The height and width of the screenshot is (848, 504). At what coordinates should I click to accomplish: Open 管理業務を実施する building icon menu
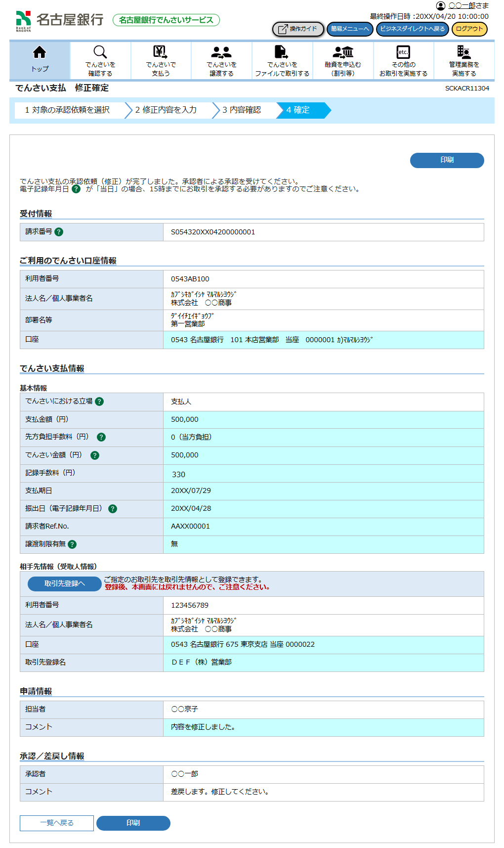463,52
